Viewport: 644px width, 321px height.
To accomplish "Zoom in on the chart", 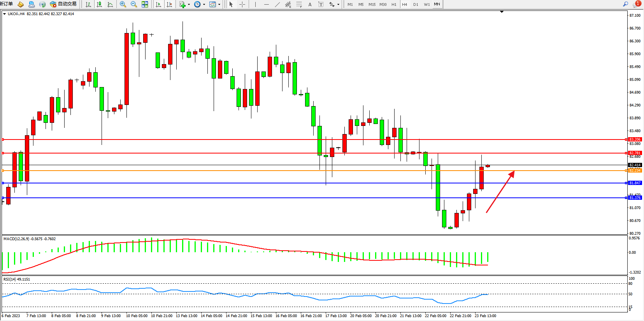I will pos(123,4).
